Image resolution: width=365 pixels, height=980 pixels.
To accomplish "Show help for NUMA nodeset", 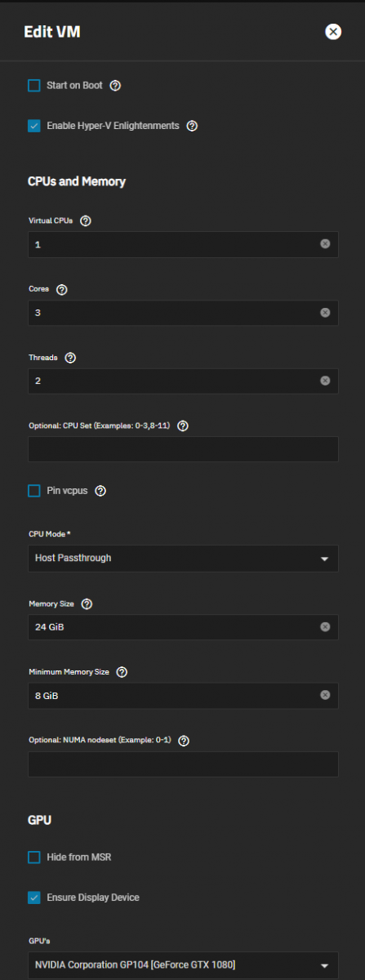I will (x=183, y=741).
